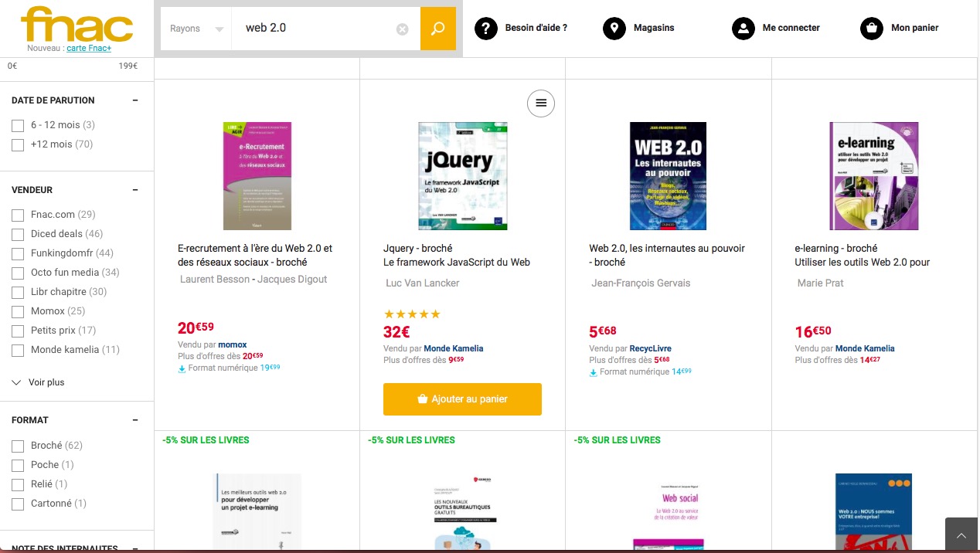
Task: Tick the Broché format checkbox
Action: [x=18, y=446]
